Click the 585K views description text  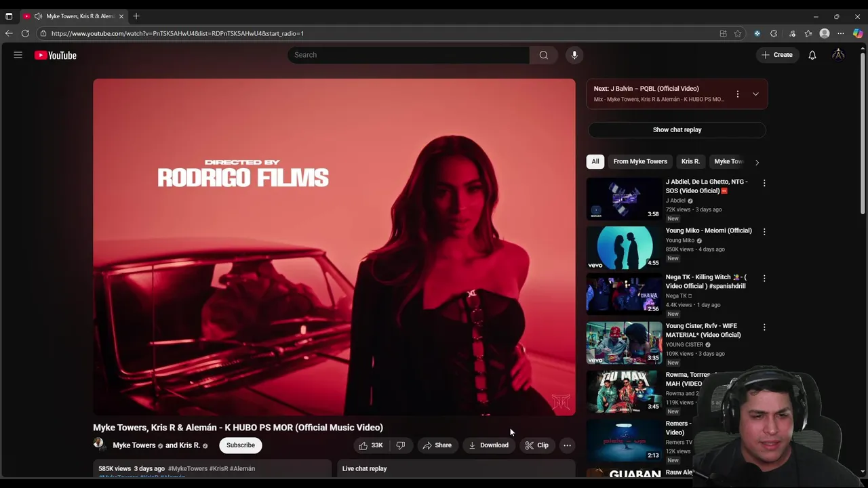(x=115, y=468)
